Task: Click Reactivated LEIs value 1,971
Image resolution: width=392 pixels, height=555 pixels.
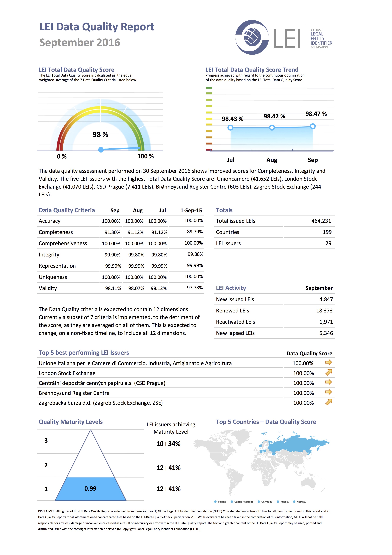Action: tap(326, 322)
